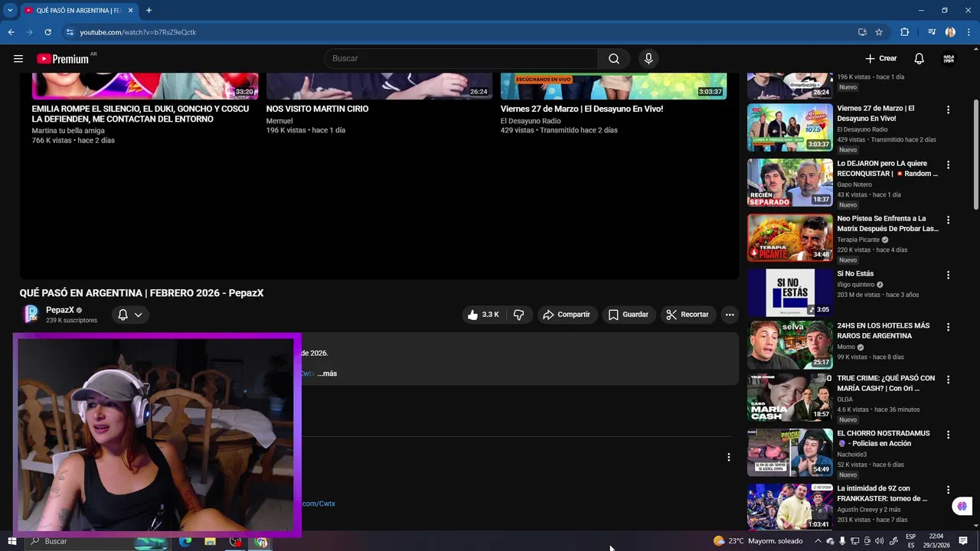The image size is (980, 551).
Task: Open options for Lo DEJARON pero LA quiere video
Action: (x=948, y=165)
